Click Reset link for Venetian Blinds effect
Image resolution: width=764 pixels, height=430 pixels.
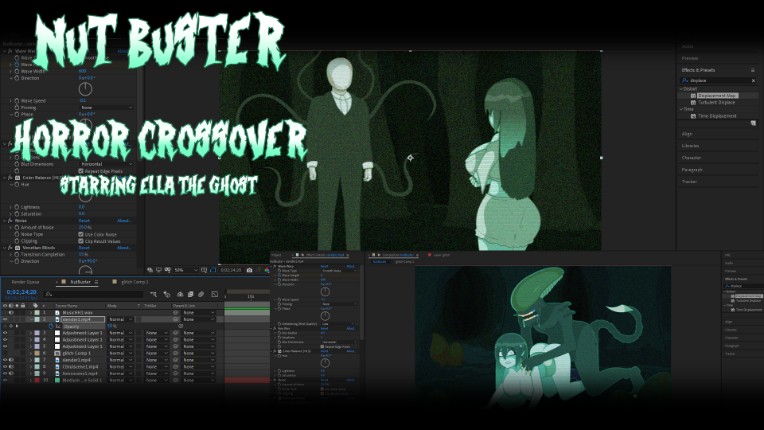pyautogui.click(x=84, y=247)
